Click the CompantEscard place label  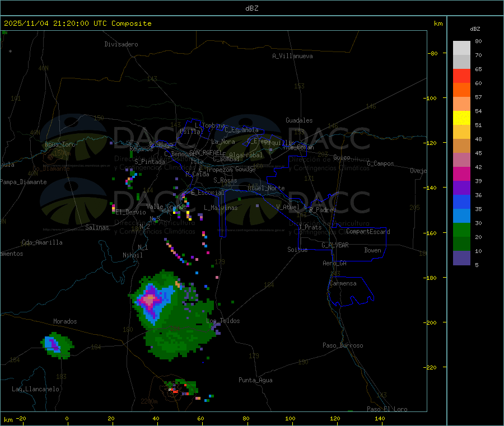tap(368, 232)
